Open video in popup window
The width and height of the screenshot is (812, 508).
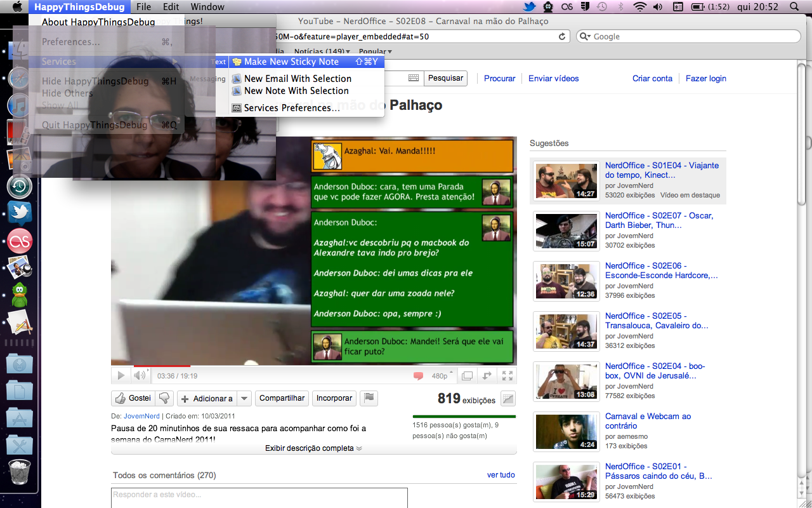pos(487,376)
